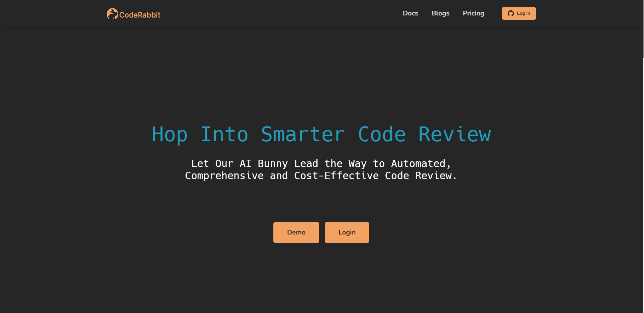
Task: Click the CodeRabbit brand name text
Action: coord(140,15)
